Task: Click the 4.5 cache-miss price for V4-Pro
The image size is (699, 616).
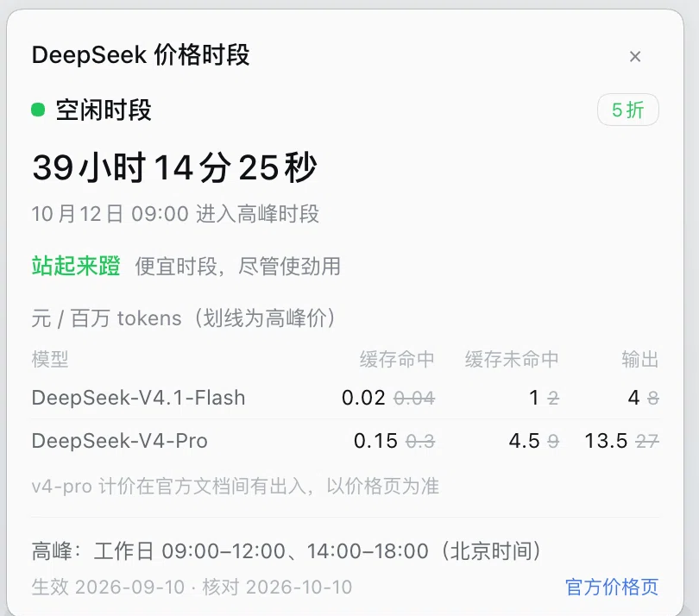Action: click(525, 441)
